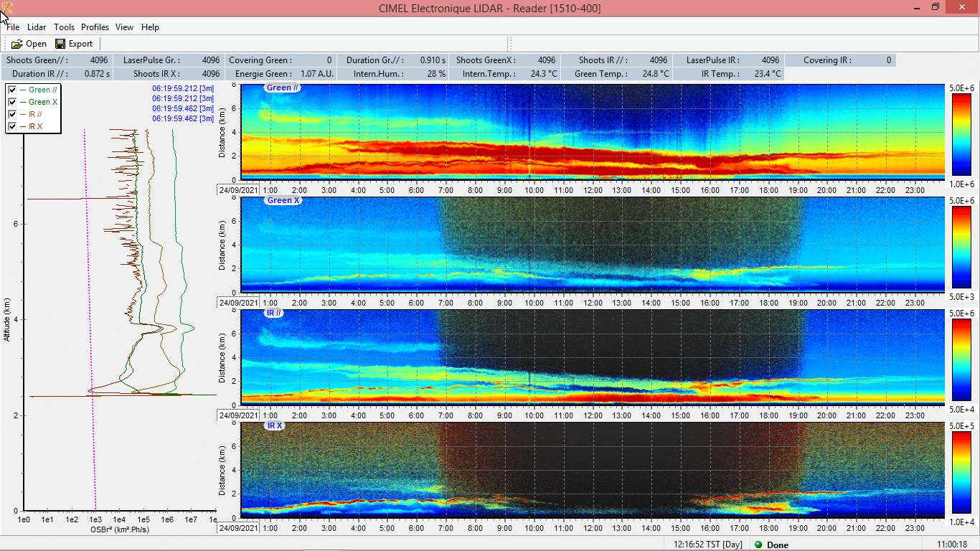
Task: Expand the Tools menu
Action: pos(64,27)
